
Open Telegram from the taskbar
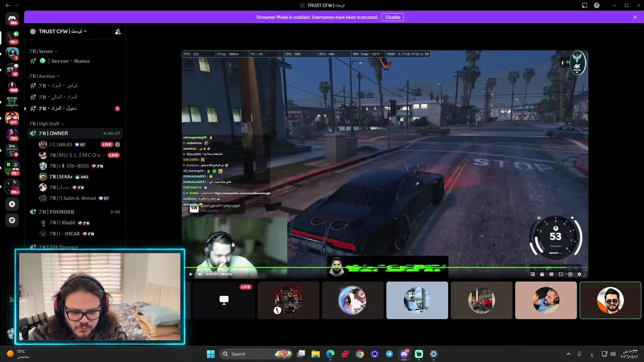[389, 354]
